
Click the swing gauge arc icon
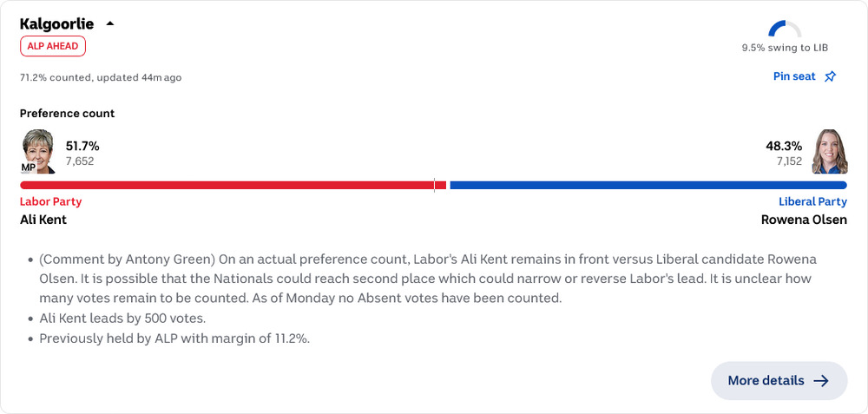pos(785,29)
